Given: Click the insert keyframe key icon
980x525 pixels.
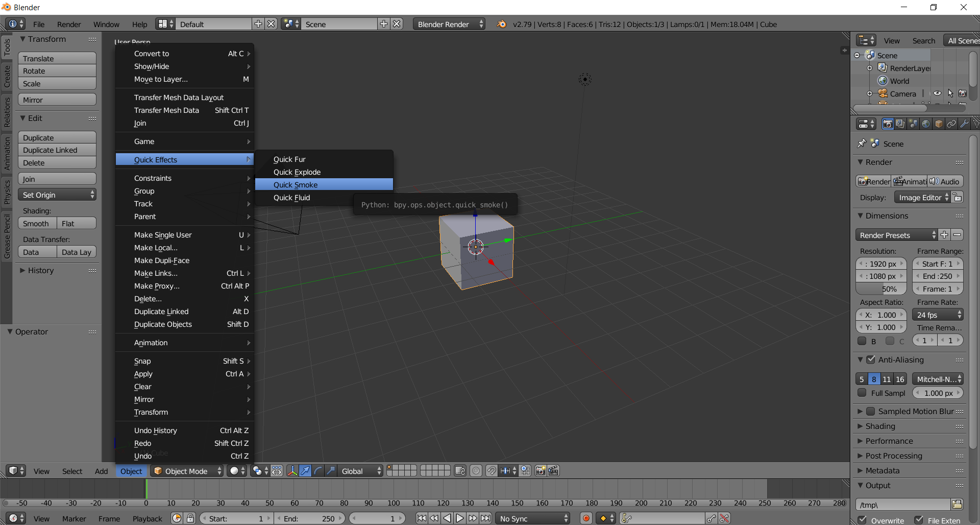Looking at the screenshot, I should click(x=712, y=518).
